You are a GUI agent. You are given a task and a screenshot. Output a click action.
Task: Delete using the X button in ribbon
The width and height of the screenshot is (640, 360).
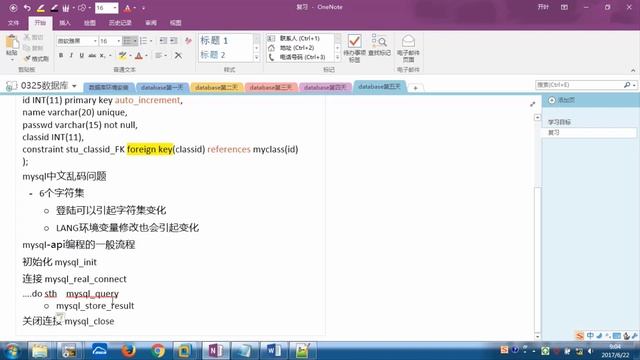178,56
